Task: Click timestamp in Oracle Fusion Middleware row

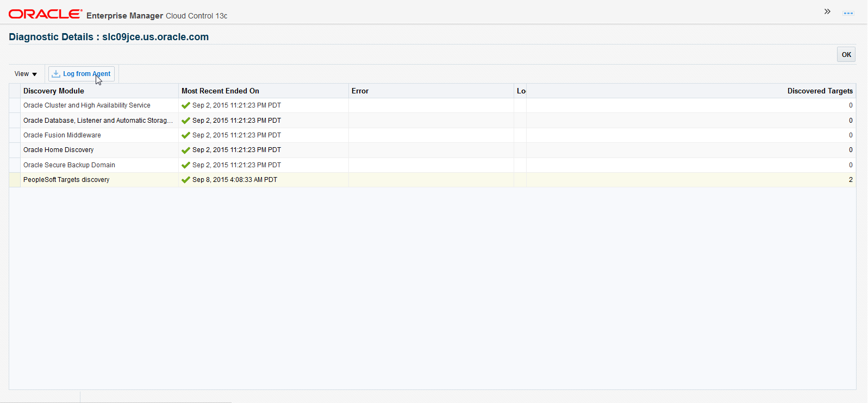Action: (236, 135)
